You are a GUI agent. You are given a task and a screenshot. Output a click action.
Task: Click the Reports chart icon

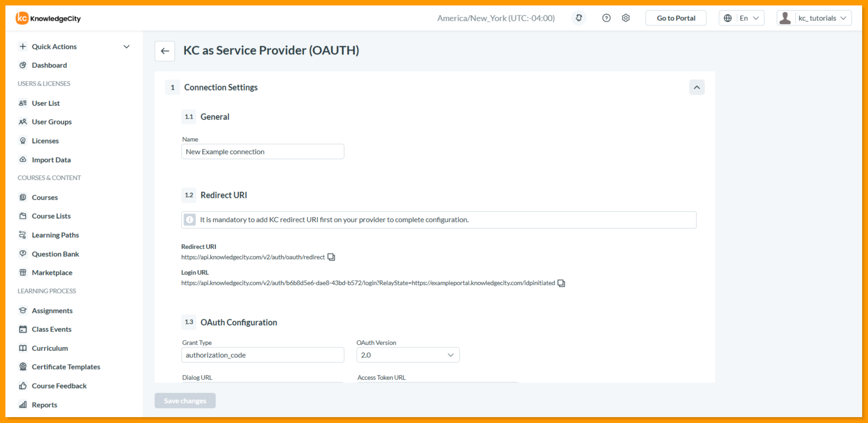point(23,405)
